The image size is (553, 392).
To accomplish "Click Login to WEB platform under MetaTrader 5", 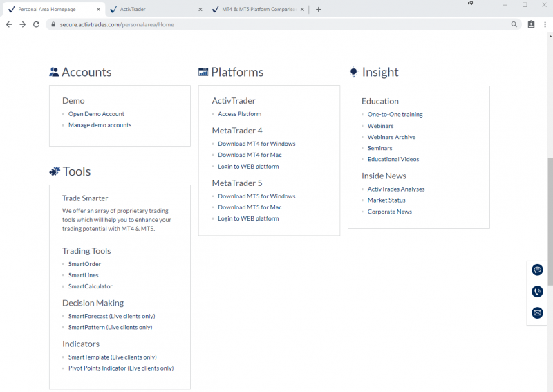I will pos(248,218).
